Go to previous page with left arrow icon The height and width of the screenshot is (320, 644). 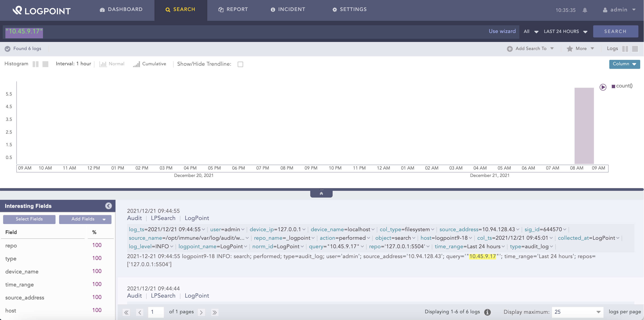[139, 312]
